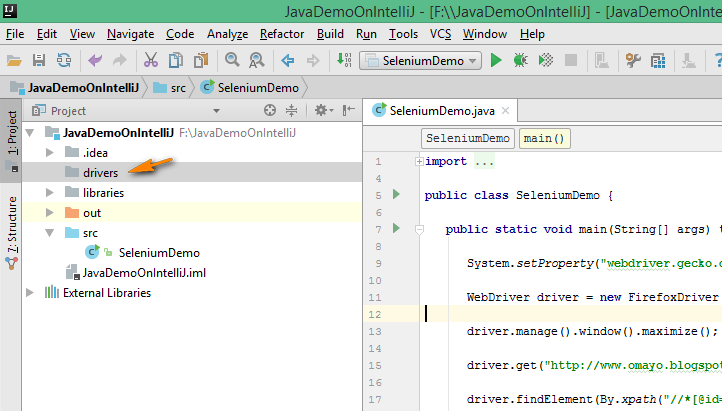
Task: Click the Make Project build icon
Action: tap(344, 60)
